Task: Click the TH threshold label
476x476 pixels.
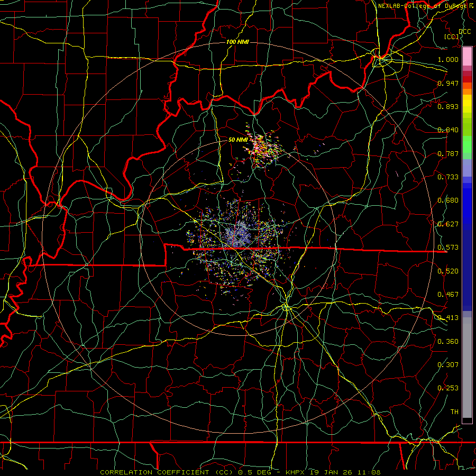Action: 454,412
